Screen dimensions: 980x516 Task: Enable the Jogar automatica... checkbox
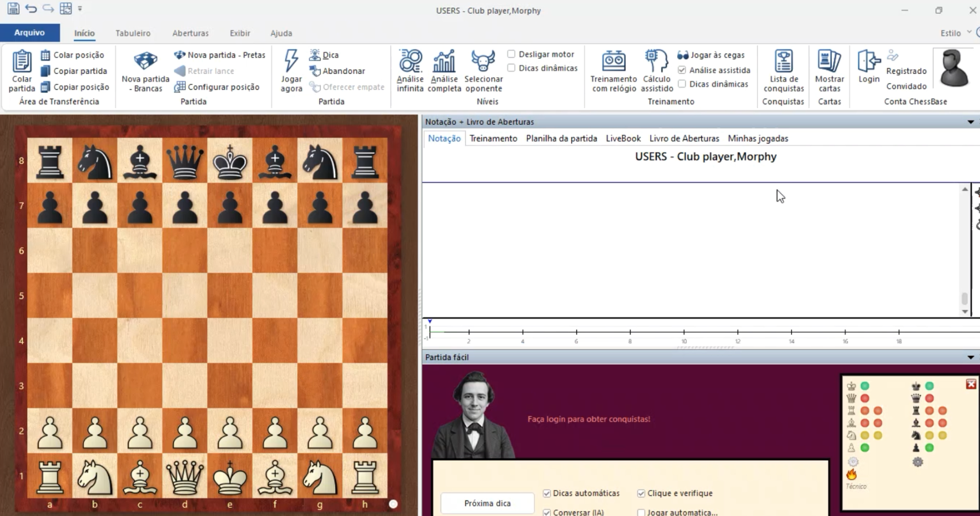click(641, 513)
